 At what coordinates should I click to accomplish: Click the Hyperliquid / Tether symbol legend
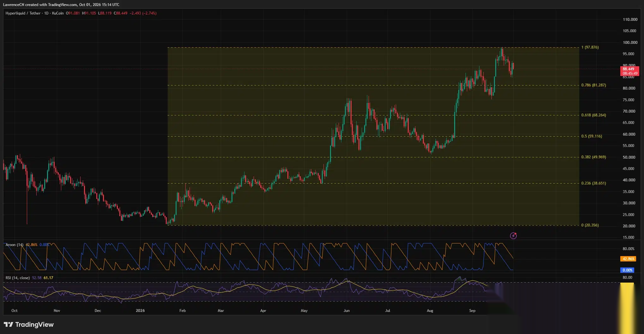[x=34, y=13]
